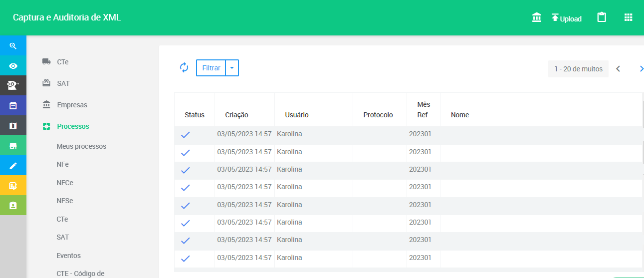Sort by the Criação column header
The height and width of the screenshot is (278, 644).
pyautogui.click(x=236, y=115)
